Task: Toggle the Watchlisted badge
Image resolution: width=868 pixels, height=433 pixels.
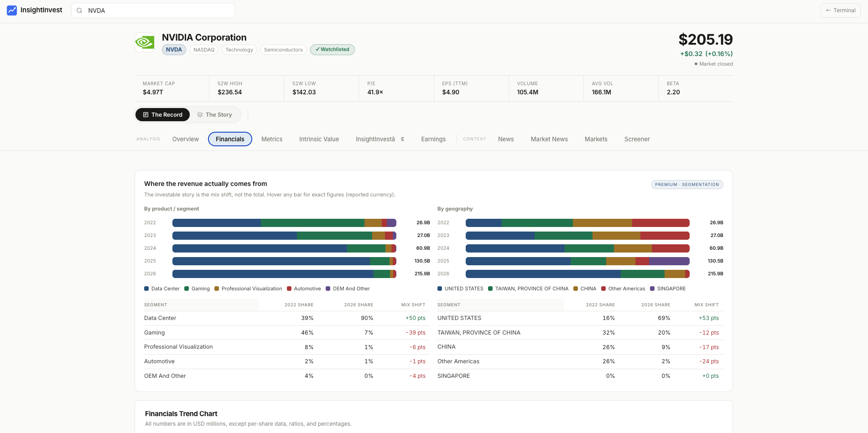Action: tap(332, 50)
